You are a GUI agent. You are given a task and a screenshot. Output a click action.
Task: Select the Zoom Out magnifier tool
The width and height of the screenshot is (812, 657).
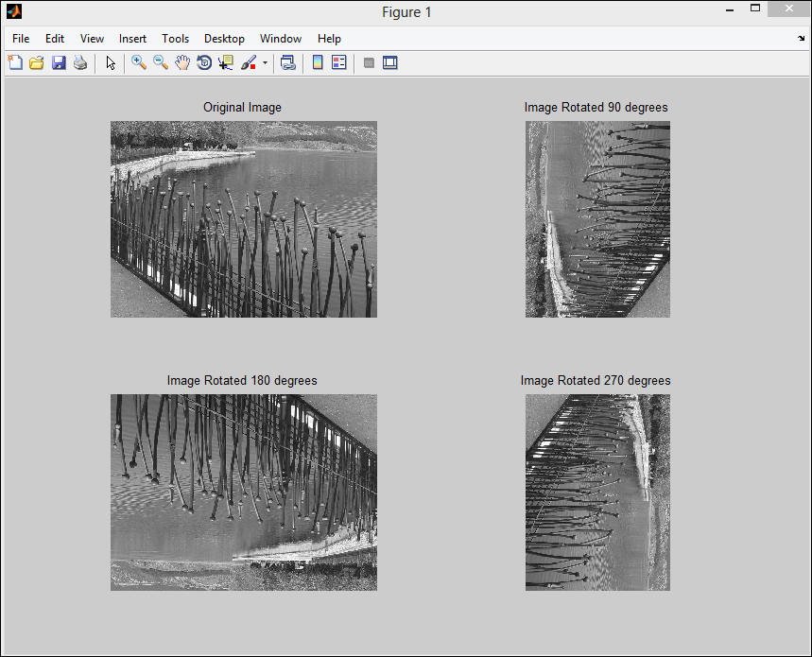pos(160,62)
